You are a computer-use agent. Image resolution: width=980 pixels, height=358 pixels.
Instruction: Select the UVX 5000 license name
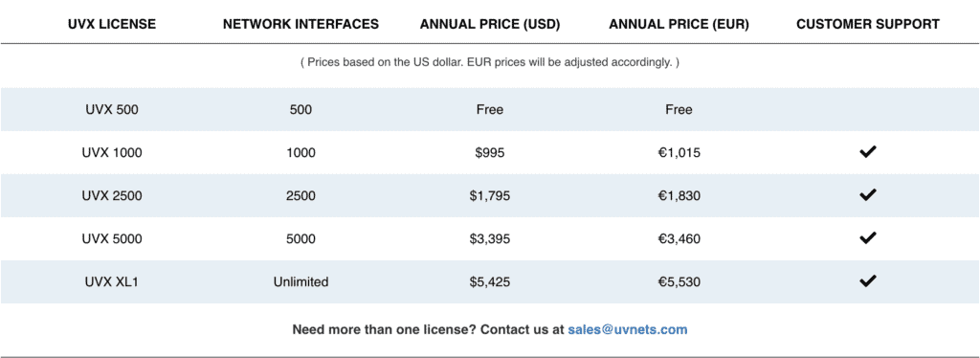(112, 238)
